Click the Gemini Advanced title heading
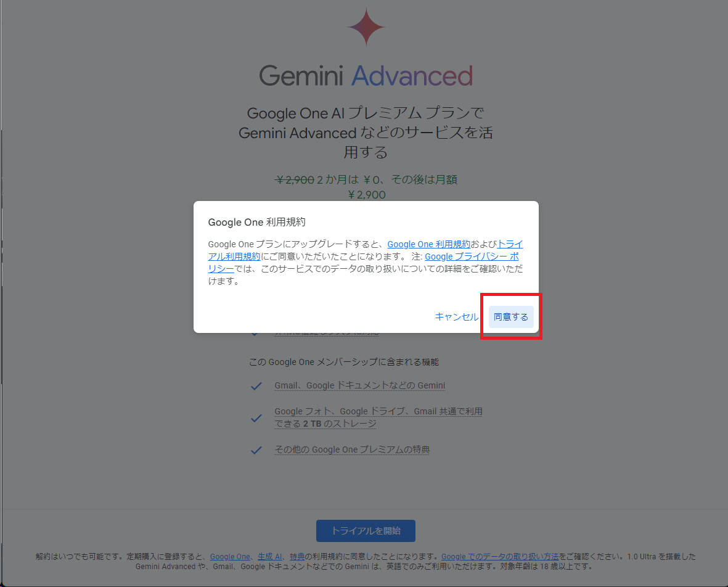 (366, 76)
